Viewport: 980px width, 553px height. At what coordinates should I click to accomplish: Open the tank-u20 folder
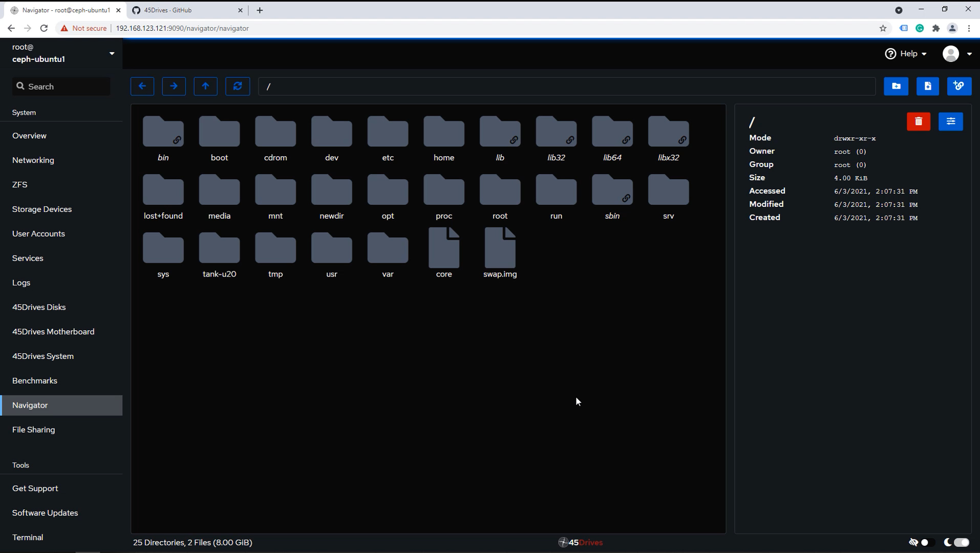click(219, 256)
